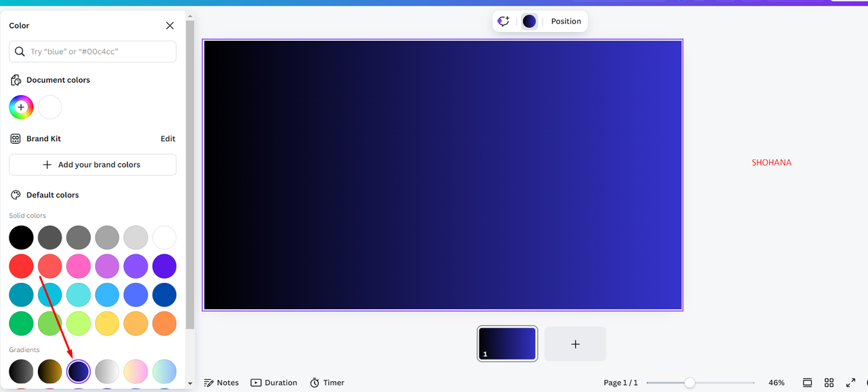Click the zoom slider handle
The height and width of the screenshot is (392, 868).
(690, 383)
